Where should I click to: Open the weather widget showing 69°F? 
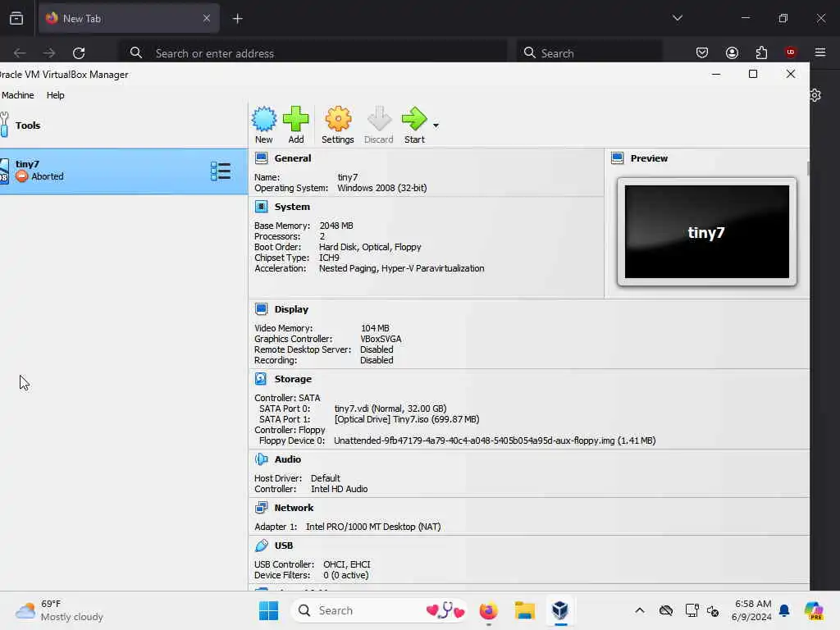coord(59,610)
